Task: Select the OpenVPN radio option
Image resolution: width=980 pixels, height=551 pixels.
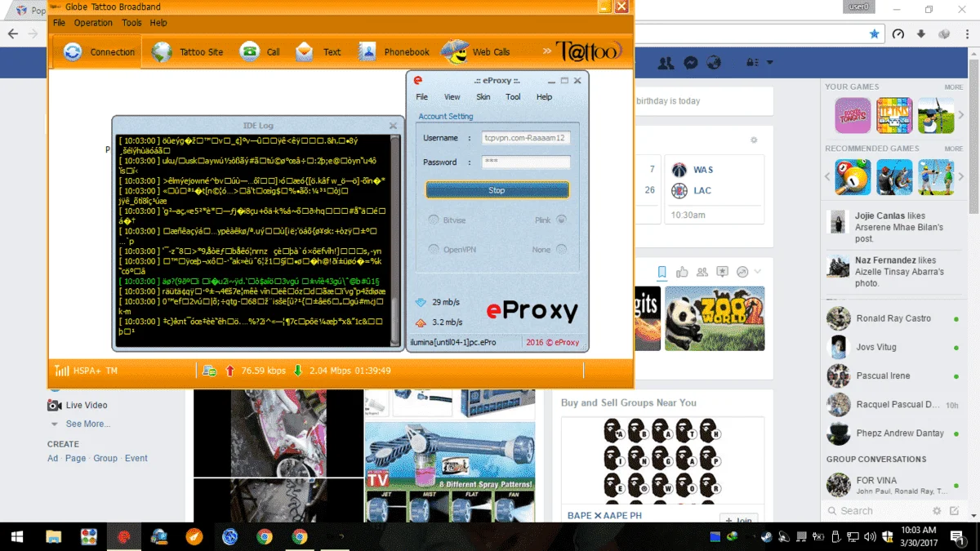Action: (x=434, y=249)
